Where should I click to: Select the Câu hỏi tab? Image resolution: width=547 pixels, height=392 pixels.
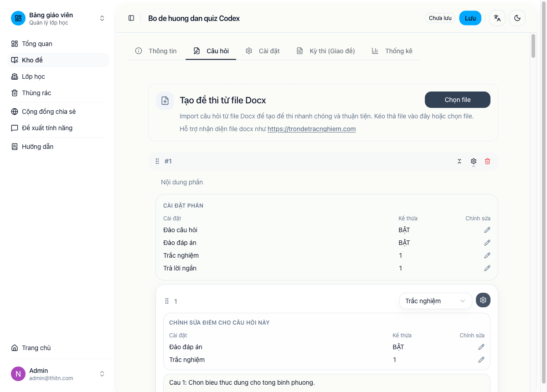tap(211, 51)
